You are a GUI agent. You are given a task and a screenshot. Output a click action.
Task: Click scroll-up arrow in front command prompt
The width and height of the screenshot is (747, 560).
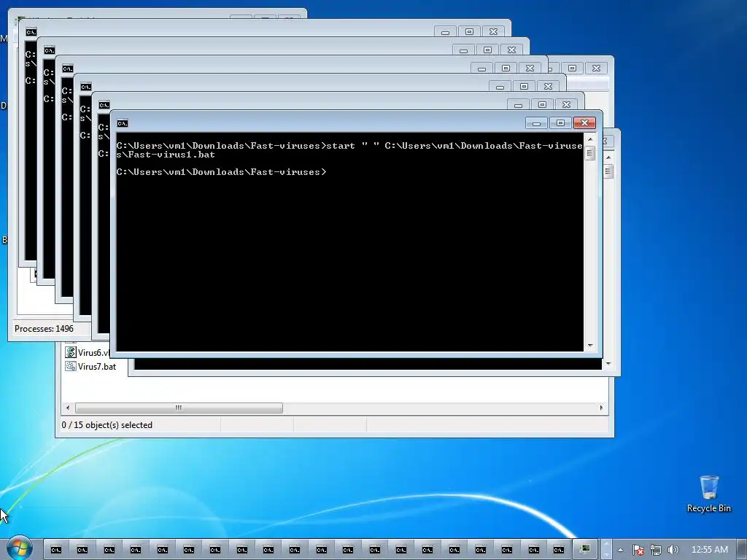pyautogui.click(x=590, y=139)
